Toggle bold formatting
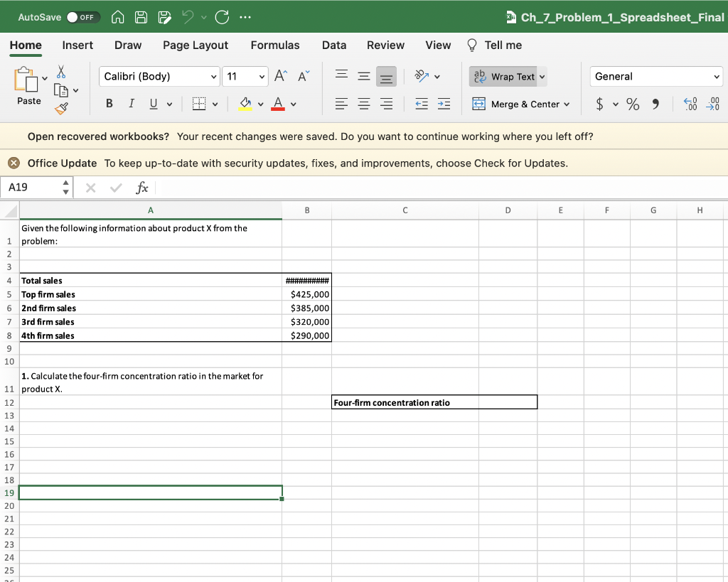 109,104
